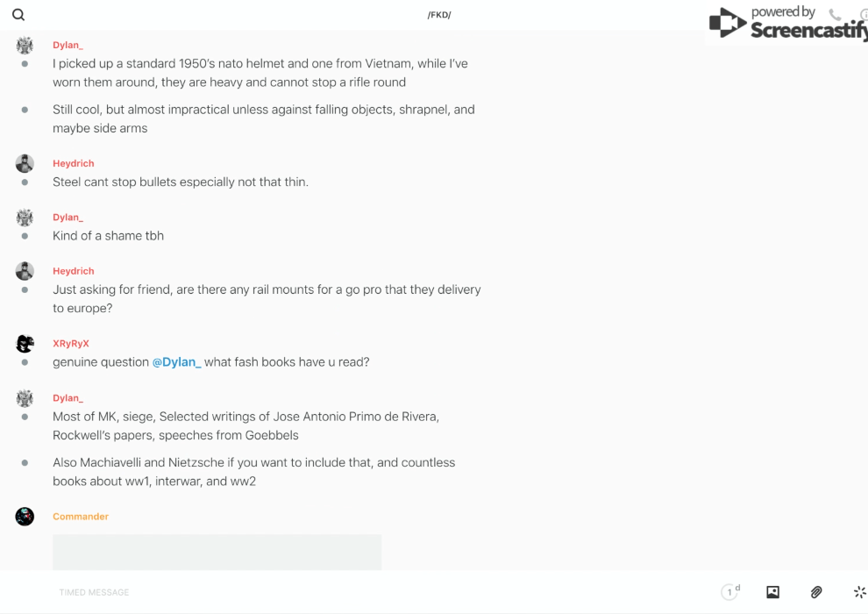
Task: Open the image attachment in Commander's message
Action: tap(217, 553)
